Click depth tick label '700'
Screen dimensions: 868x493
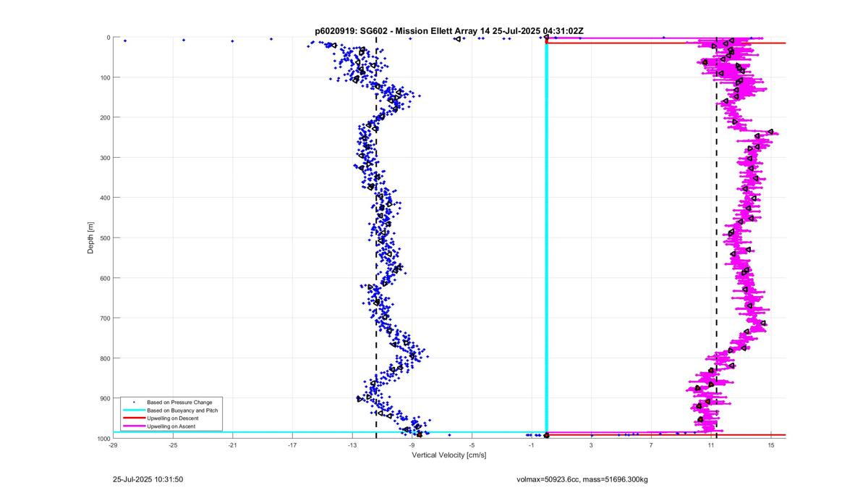105,318
